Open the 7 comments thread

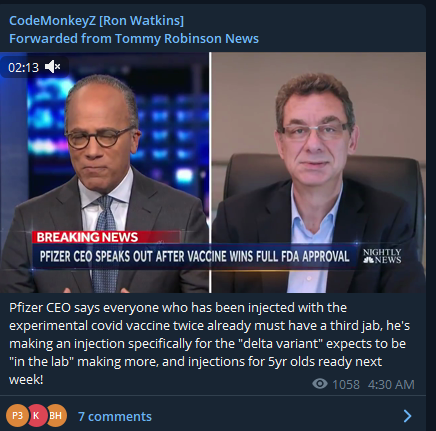115,416
